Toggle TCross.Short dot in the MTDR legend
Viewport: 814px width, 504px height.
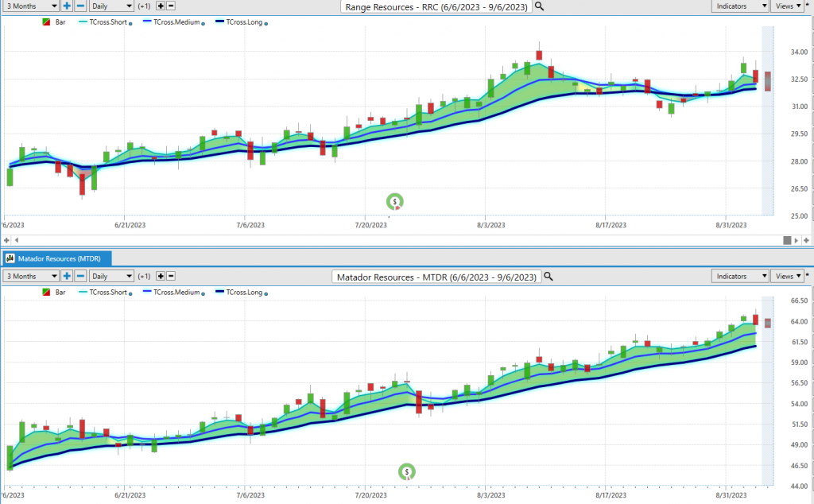pyautogui.click(x=130, y=294)
